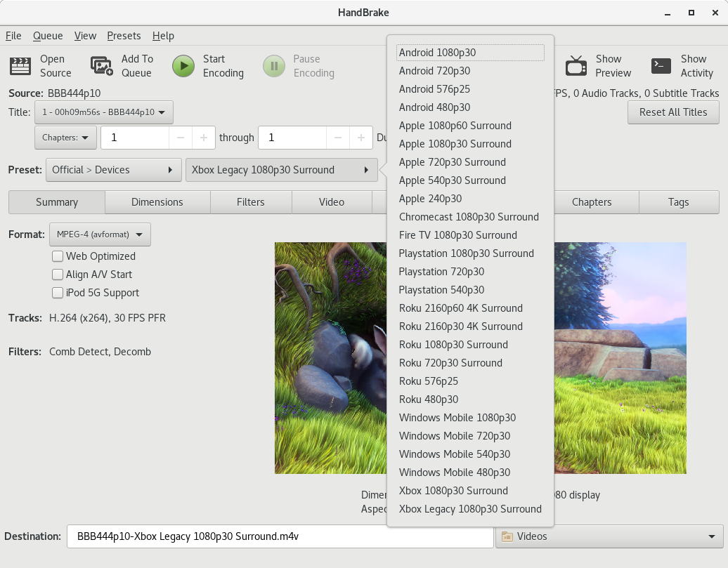Select Roku 1080p30 Surround preset
This screenshot has height=568, width=728.
click(x=470, y=344)
